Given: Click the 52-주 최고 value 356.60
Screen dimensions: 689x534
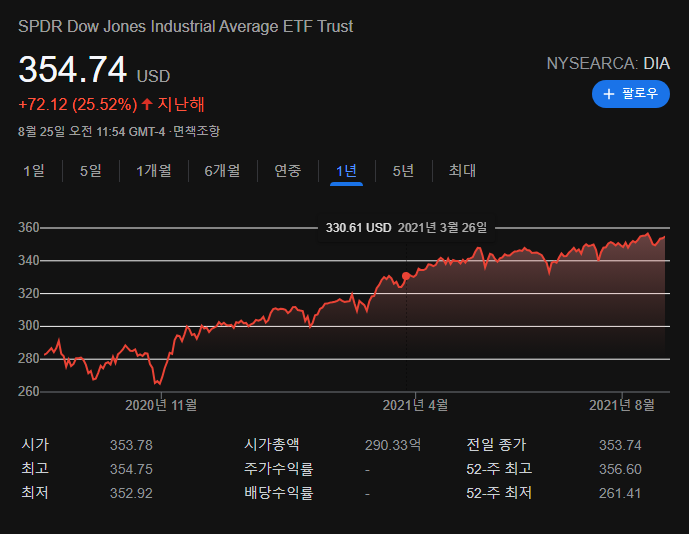Looking at the screenshot, I should tap(620, 469).
